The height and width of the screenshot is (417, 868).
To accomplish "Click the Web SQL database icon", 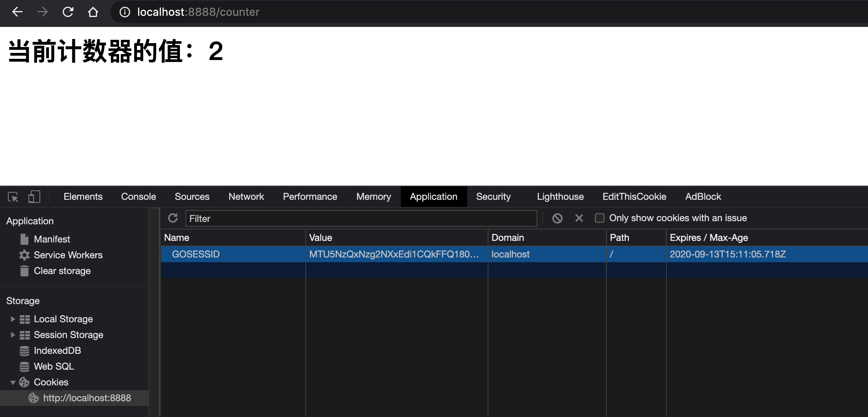I will [x=24, y=366].
